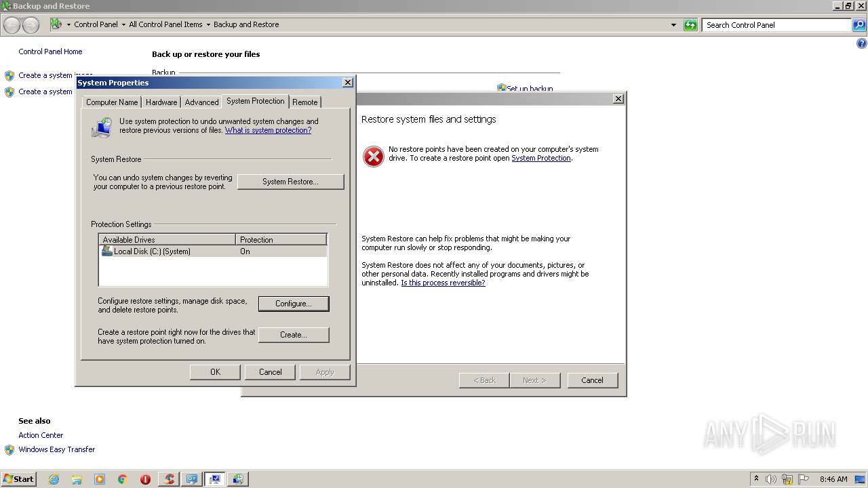The width and height of the screenshot is (868, 488).
Task: Click the Backup and Restore breadcrumb
Action: point(246,24)
